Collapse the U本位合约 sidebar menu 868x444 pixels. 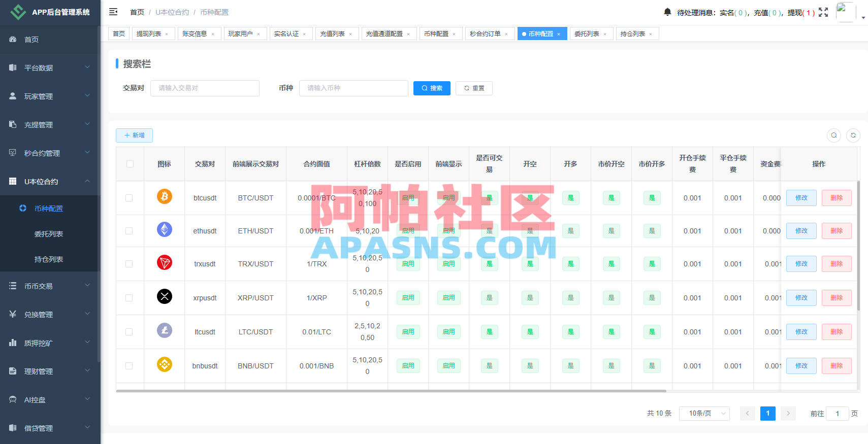[50, 181]
